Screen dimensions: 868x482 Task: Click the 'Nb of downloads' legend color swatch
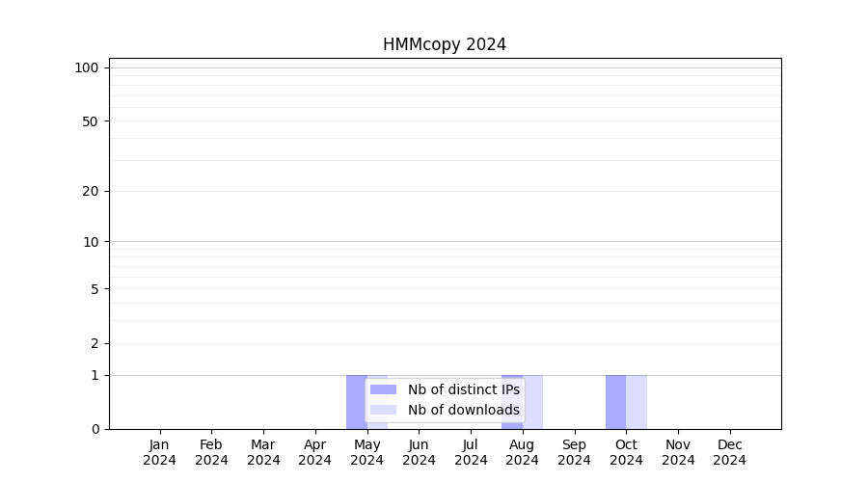tap(383, 410)
